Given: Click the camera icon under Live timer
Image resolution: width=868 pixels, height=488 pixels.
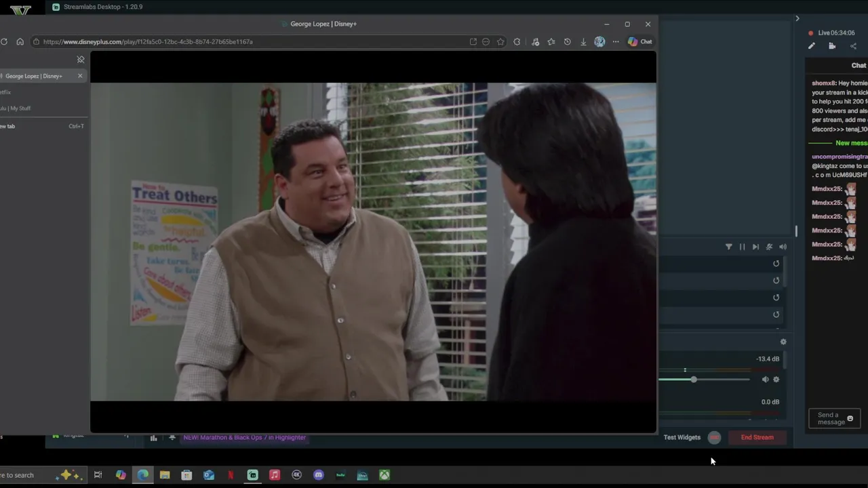Looking at the screenshot, I should [832, 46].
